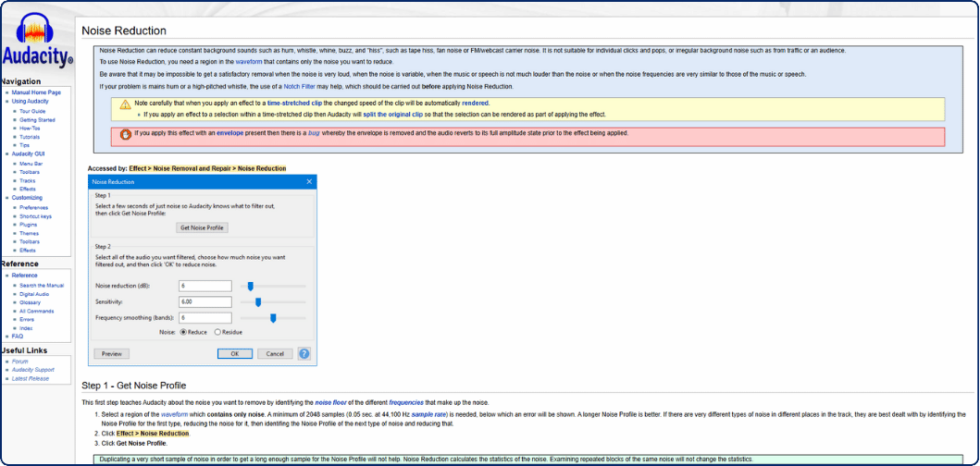Open the How-Tos link
The height and width of the screenshot is (466, 980).
pos(30,128)
